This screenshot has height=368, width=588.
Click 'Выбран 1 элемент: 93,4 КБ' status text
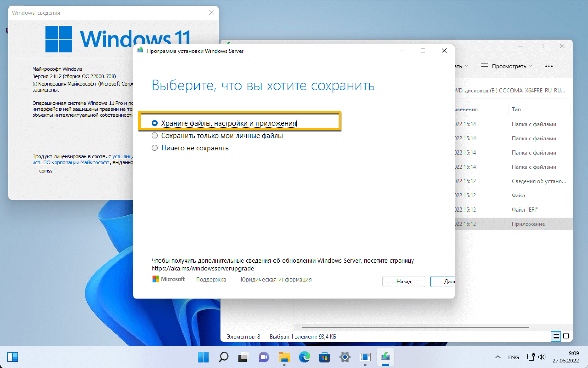303,336
